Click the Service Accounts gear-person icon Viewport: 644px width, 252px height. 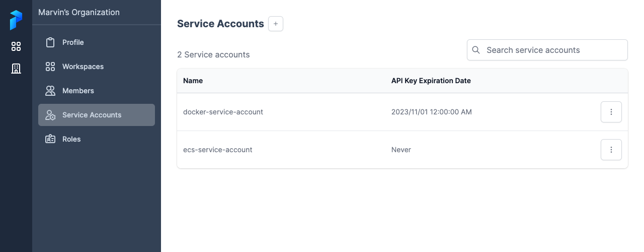point(50,115)
